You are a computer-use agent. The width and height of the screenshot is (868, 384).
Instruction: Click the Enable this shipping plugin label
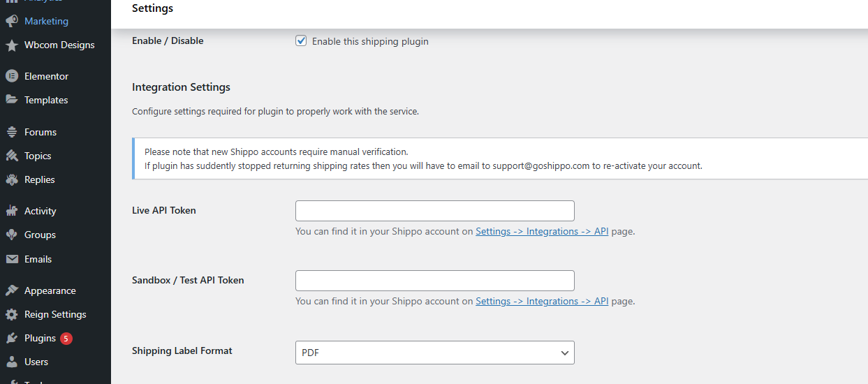click(x=370, y=41)
